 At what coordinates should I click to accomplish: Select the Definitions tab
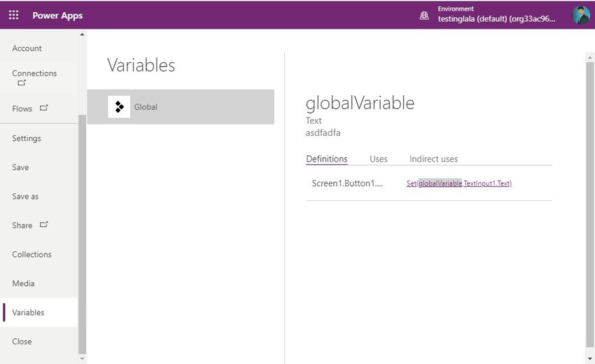(x=327, y=159)
